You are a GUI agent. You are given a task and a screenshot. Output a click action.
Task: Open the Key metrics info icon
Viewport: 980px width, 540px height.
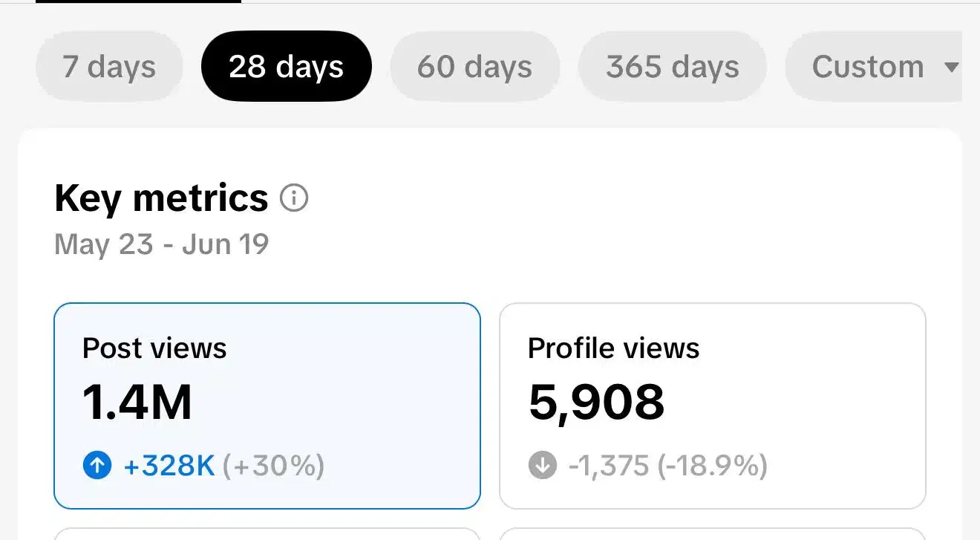click(x=294, y=198)
